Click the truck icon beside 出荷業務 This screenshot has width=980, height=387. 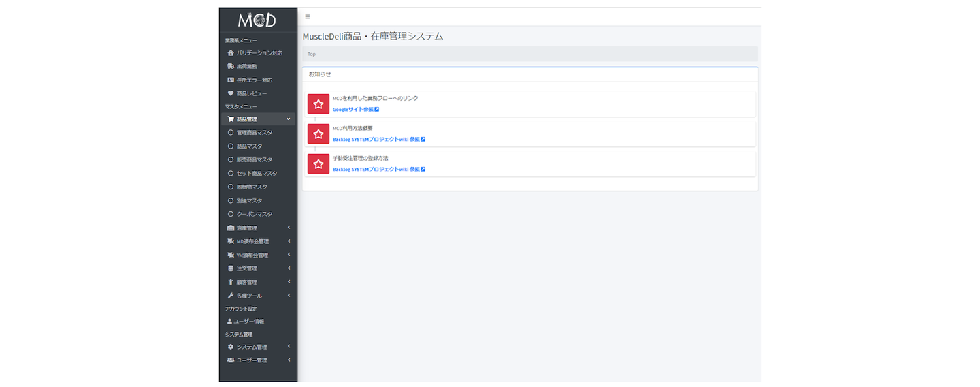[231, 67]
